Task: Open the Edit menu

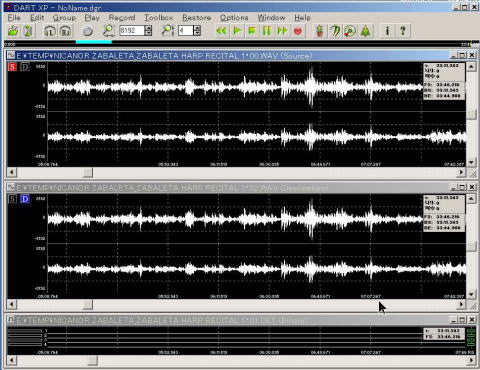Action: pyautogui.click(x=37, y=18)
